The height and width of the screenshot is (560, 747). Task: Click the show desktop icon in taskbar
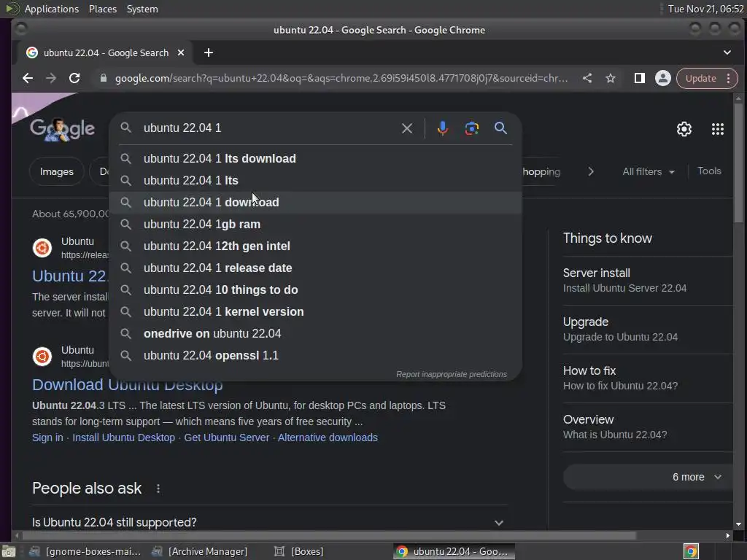(9, 551)
